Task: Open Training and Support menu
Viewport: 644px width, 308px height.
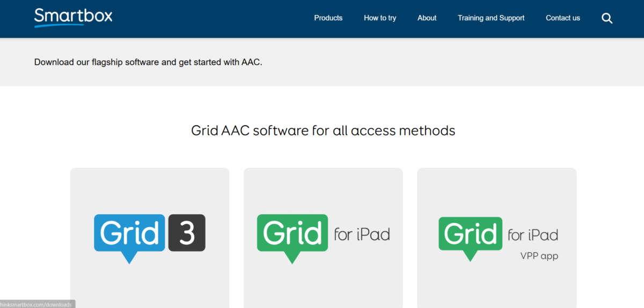Action: (x=491, y=18)
